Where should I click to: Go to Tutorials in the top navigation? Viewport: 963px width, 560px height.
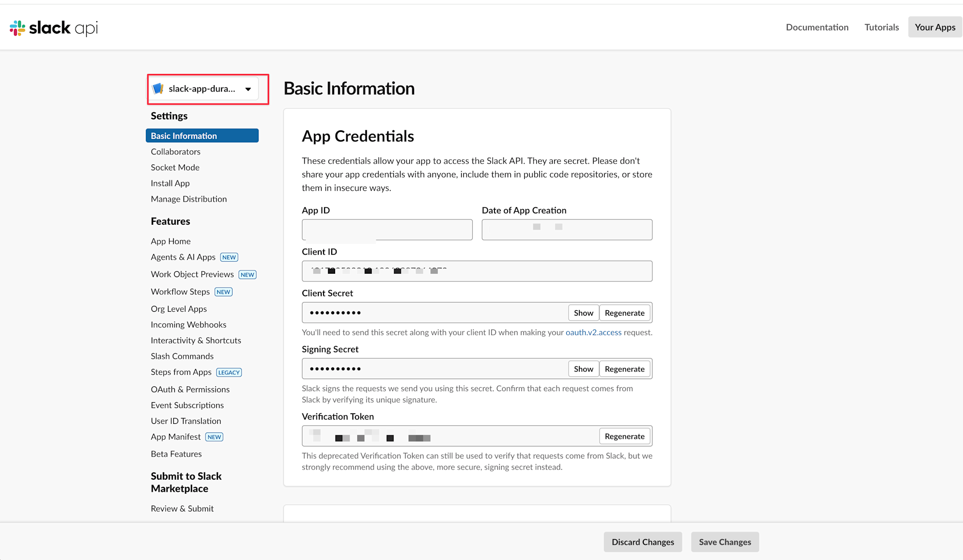tap(881, 27)
